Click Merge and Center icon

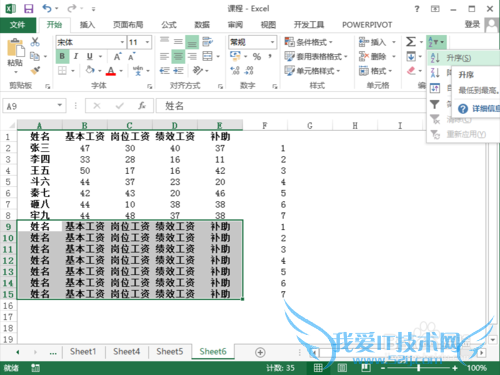pyautogui.click(x=207, y=56)
